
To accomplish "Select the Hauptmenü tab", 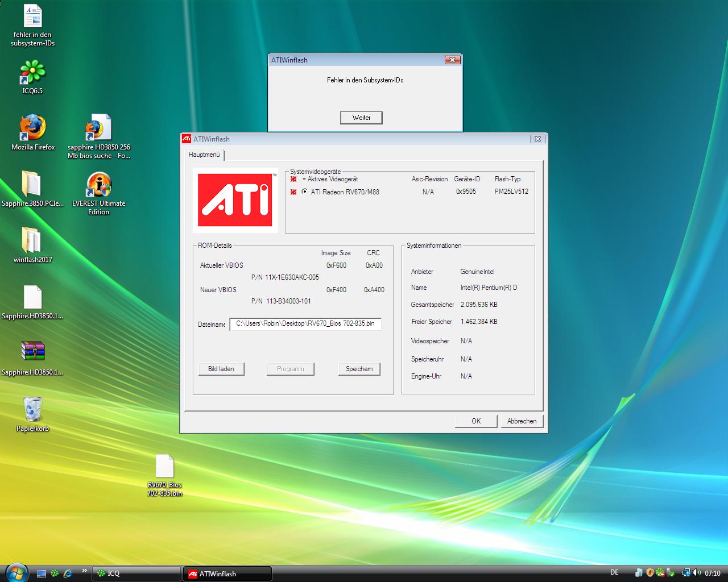I will coord(204,155).
